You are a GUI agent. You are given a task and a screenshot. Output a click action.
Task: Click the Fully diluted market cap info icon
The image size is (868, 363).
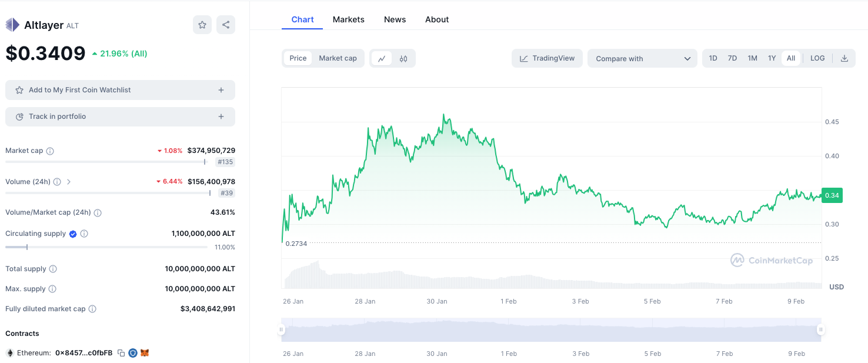click(x=92, y=309)
